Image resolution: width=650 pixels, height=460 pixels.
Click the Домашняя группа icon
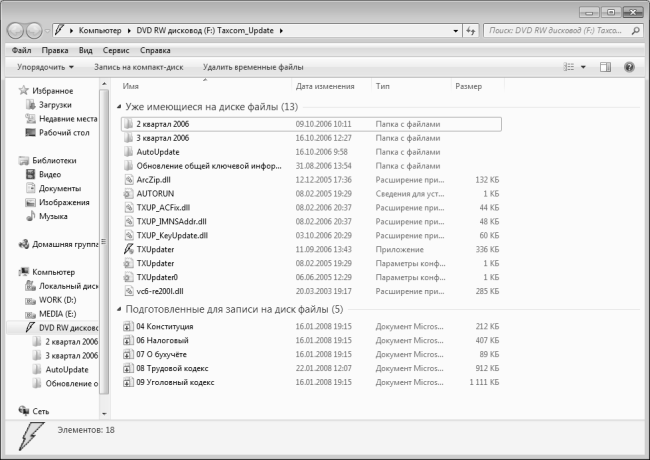pos(24,244)
